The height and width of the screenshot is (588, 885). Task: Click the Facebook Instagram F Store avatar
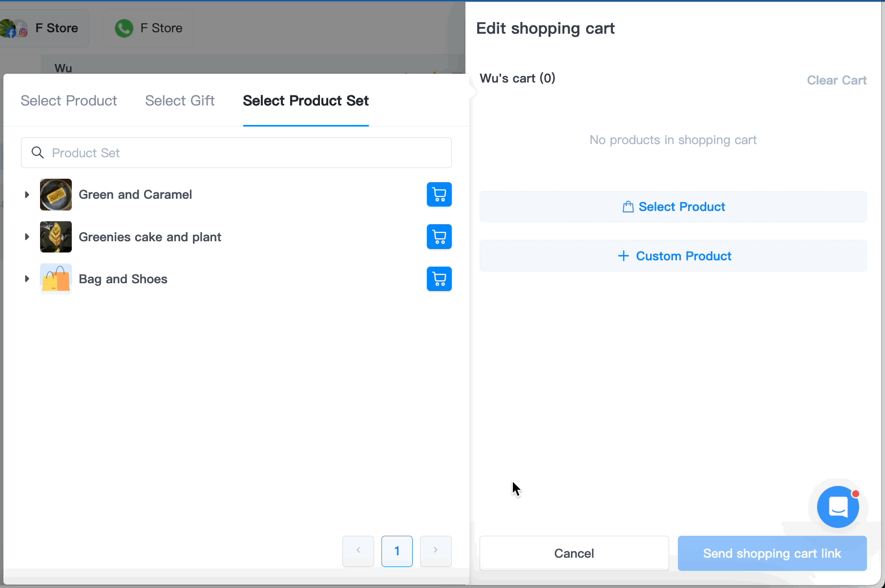click(13, 28)
